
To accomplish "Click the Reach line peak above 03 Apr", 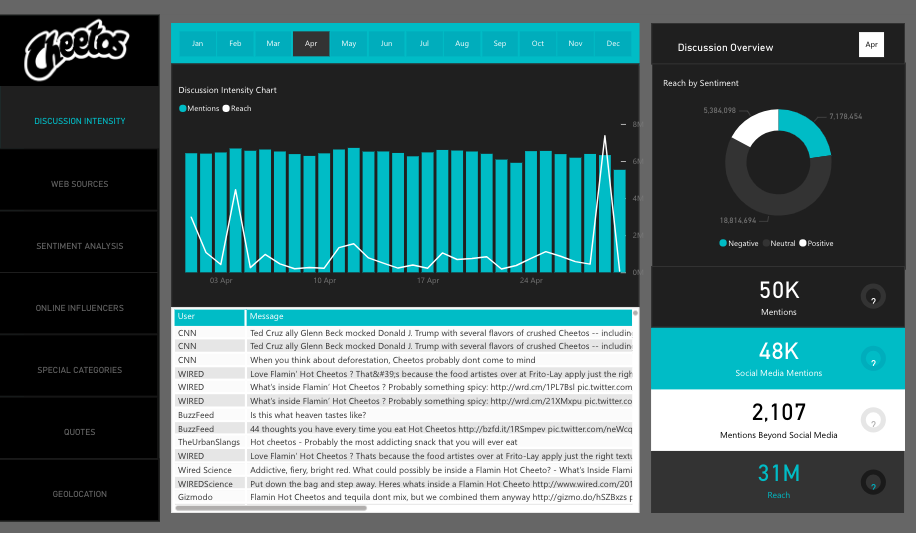I will 236,190.
